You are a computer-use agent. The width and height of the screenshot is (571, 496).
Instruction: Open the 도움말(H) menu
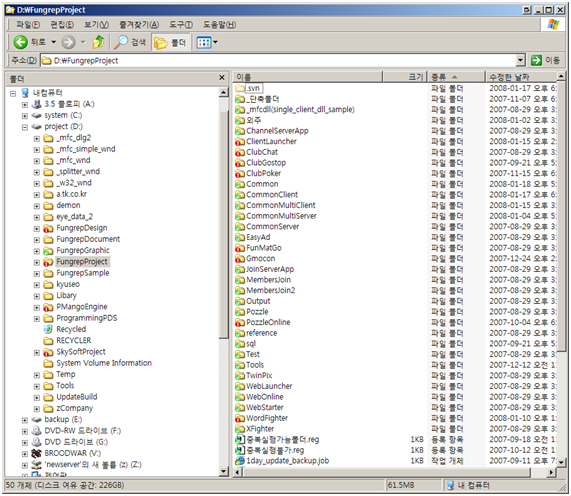pos(219,25)
